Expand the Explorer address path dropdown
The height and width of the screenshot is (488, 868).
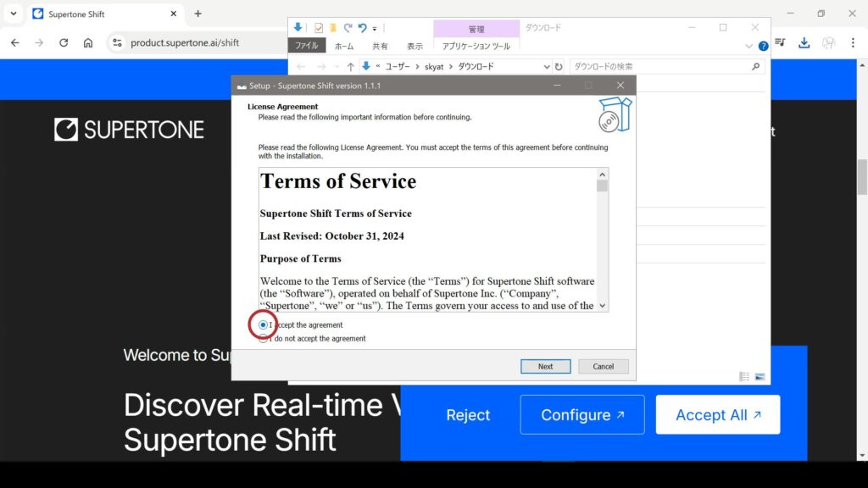547,66
